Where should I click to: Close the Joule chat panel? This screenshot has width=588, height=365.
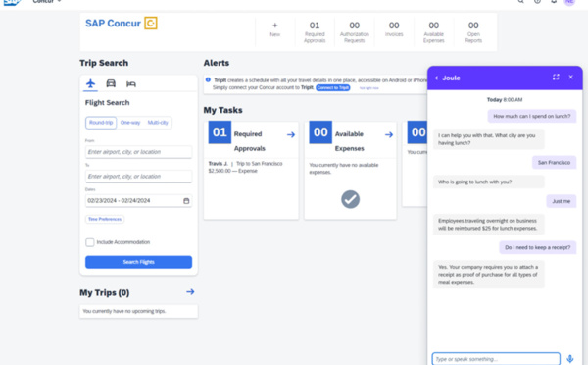[x=570, y=77]
